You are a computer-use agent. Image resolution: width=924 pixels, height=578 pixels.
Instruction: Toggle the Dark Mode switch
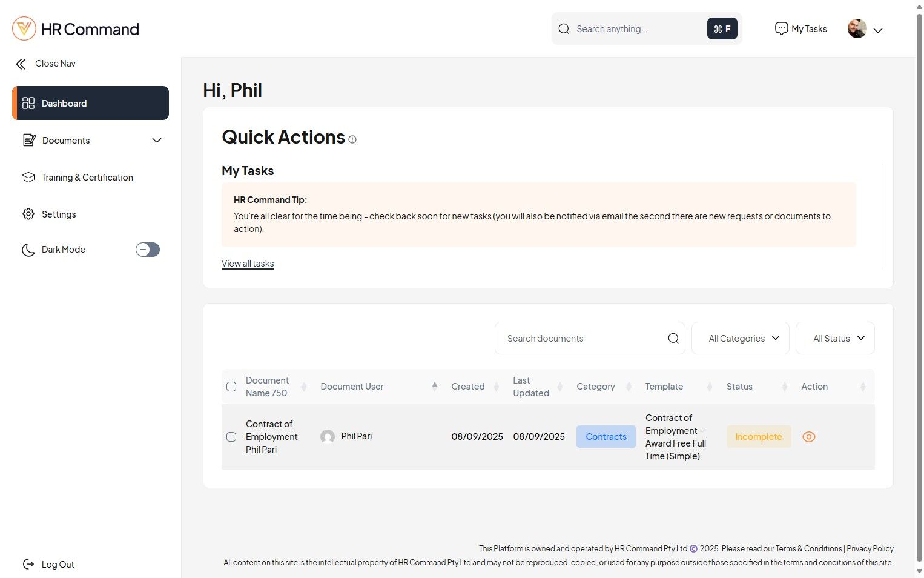point(147,250)
